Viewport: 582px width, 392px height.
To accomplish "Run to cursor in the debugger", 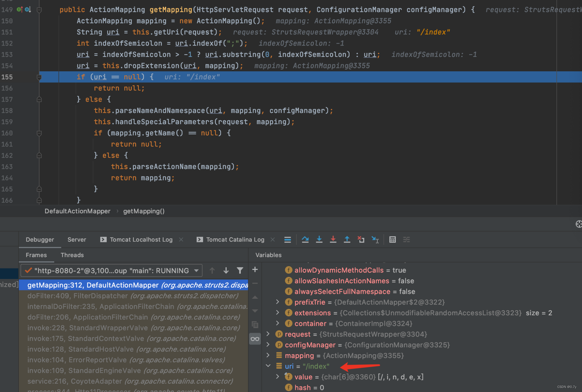I will click(375, 239).
